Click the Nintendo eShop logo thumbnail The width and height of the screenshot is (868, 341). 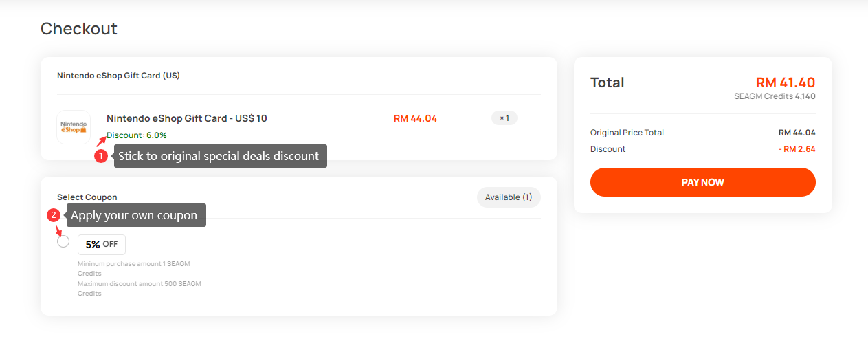point(74,127)
